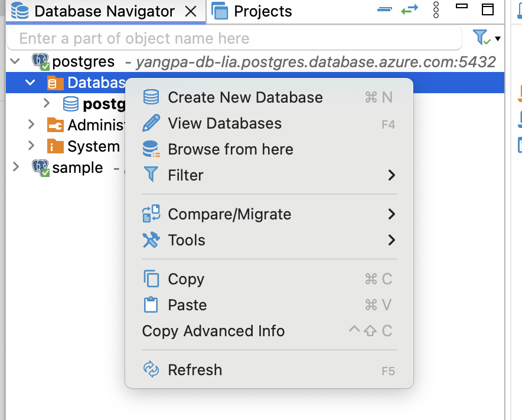Click the Compare/Migrate icon
The width and height of the screenshot is (522, 420).
151,214
